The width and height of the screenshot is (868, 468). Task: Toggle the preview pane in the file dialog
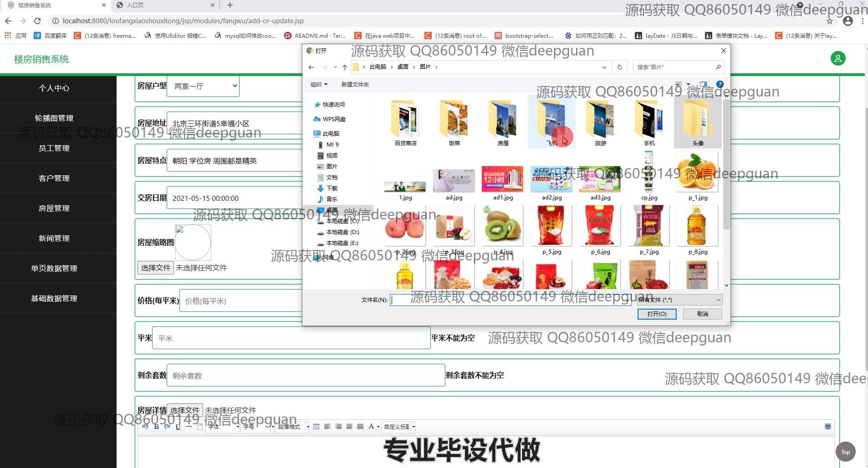pyautogui.click(x=704, y=84)
